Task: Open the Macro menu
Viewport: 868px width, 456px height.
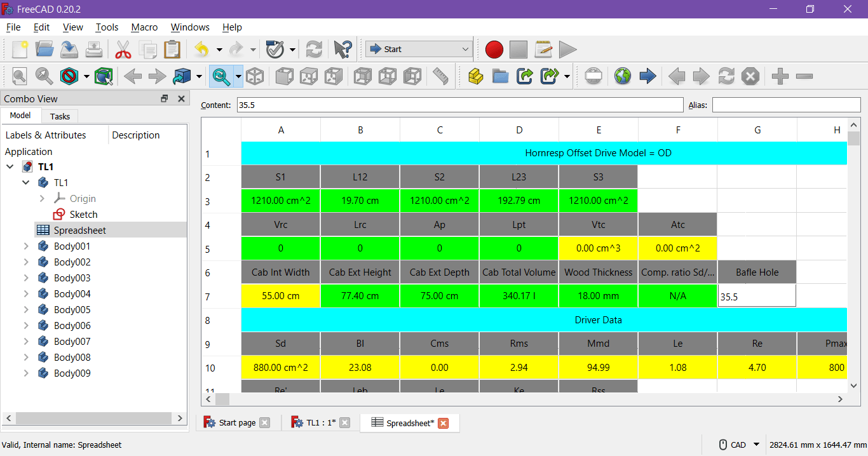Action: point(144,27)
